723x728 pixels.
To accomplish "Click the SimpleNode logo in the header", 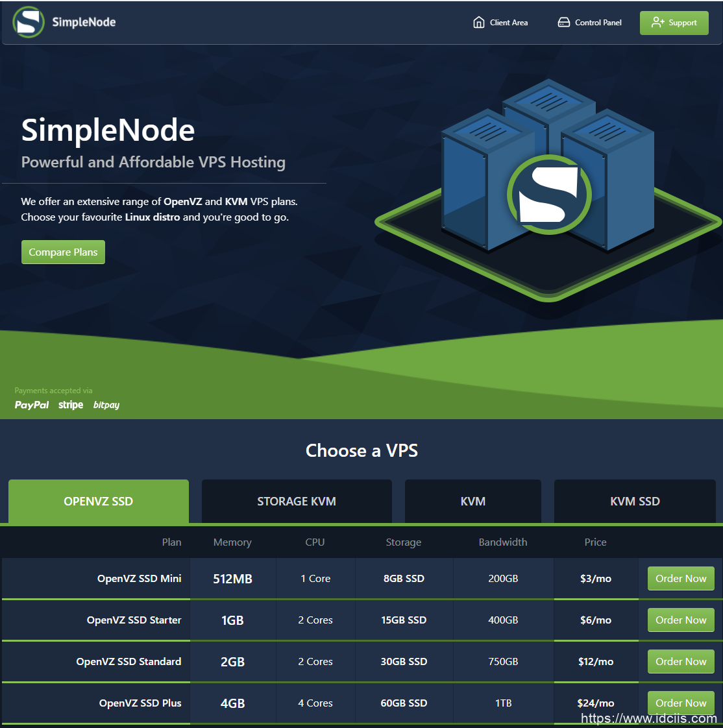I will [64, 21].
